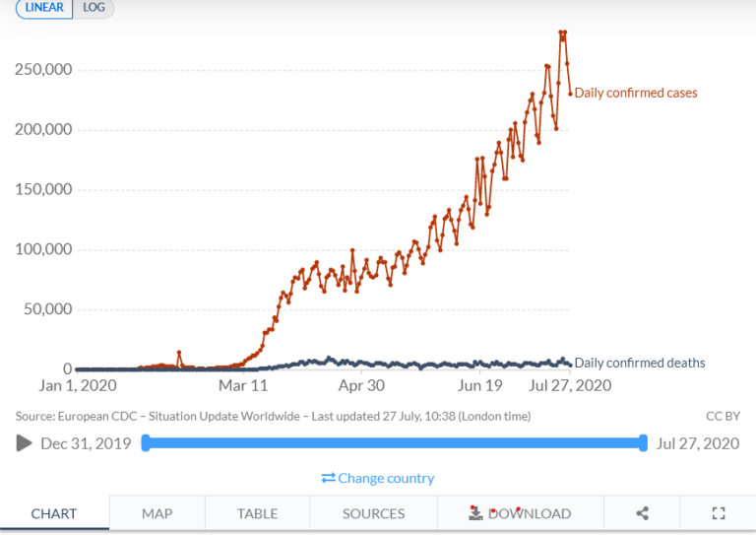Click the peak point of the cases line

pos(563,33)
